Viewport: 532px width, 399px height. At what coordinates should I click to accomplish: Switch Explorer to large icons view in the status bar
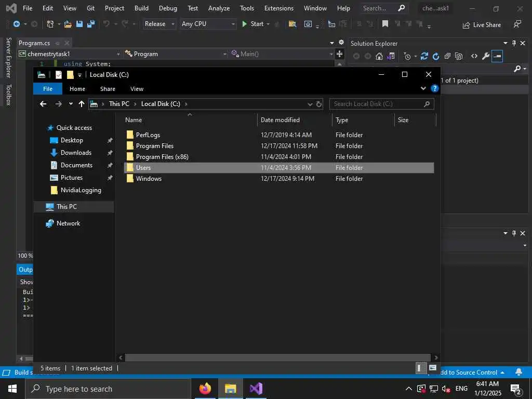(x=433, y=368)
